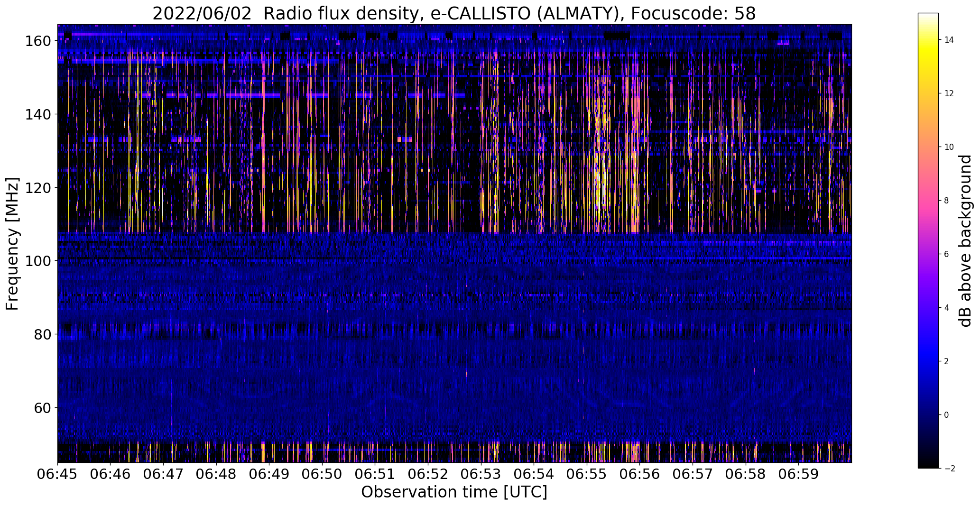
Task: Click the 06:58 time tick label
Action: (746, 474)
